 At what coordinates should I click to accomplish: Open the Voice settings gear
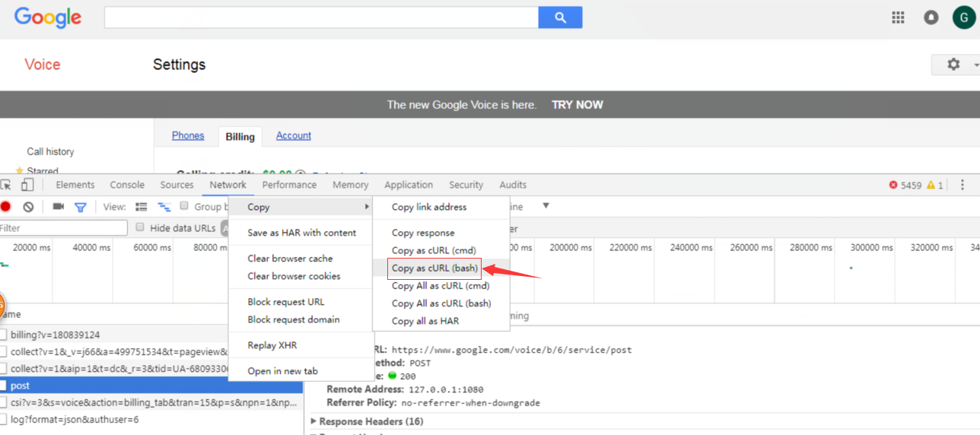point(953,65)
